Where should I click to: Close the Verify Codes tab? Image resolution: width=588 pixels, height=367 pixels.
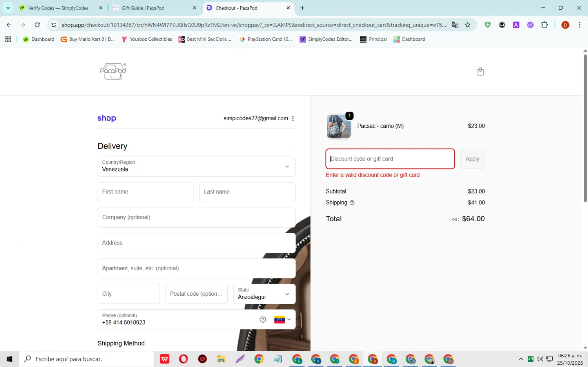tap(101, 8)
